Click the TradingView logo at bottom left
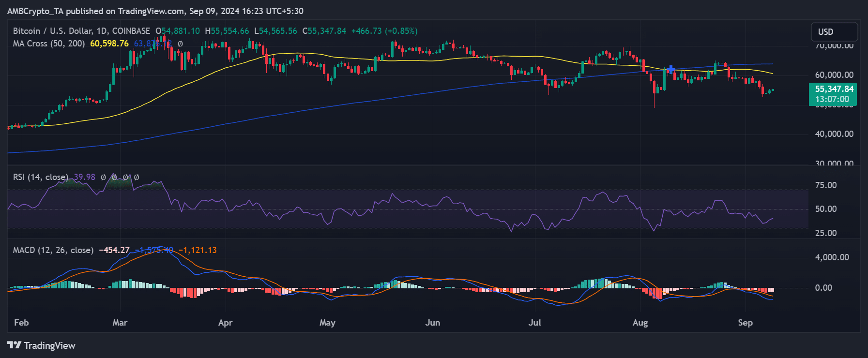Viewport: 868px width, 358px height. [x=42, y=345]
